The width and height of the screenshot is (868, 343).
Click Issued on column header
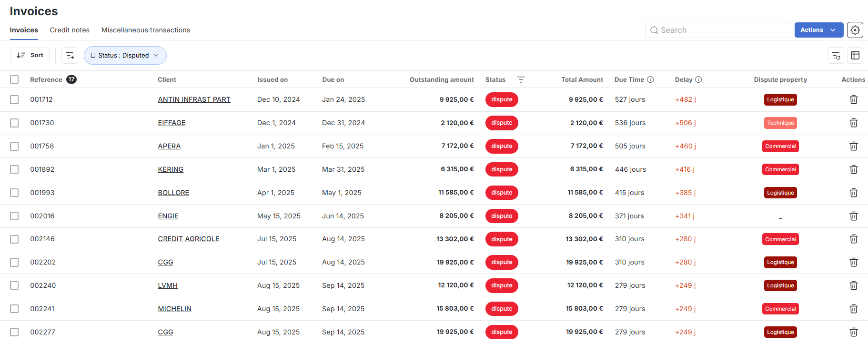click(273, 79)
